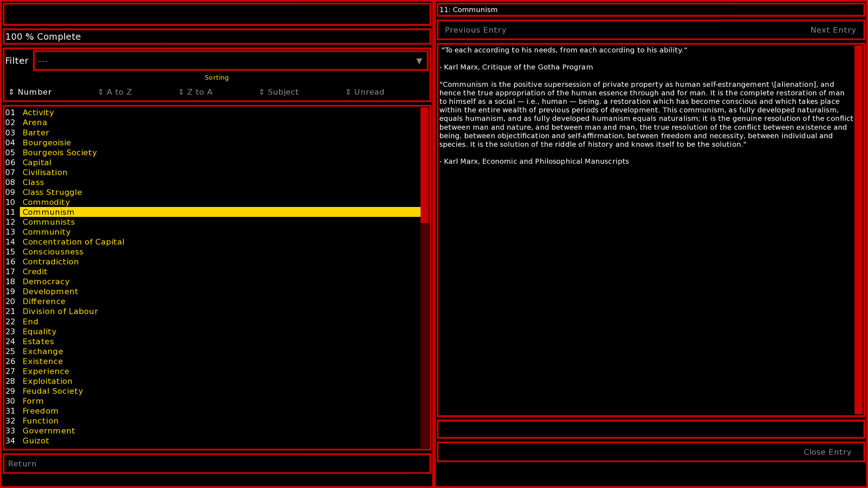Open the Filter dropdown
The width and height of the screenshot is (868, 488).
(231, 61)
